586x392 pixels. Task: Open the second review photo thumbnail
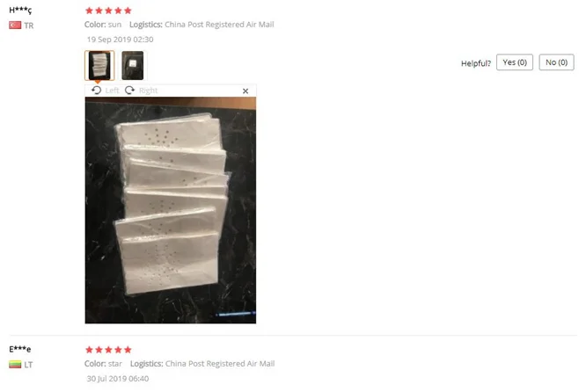tap(133, 65)
